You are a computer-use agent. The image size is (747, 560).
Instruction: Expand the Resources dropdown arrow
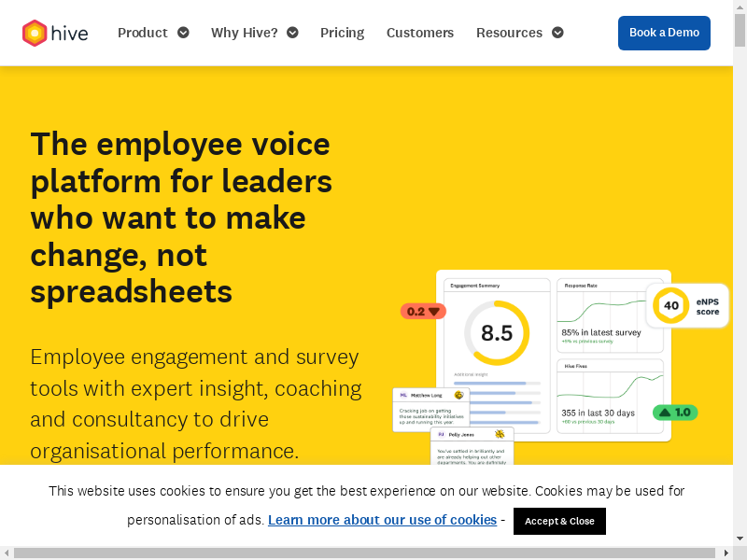[557, 33]
